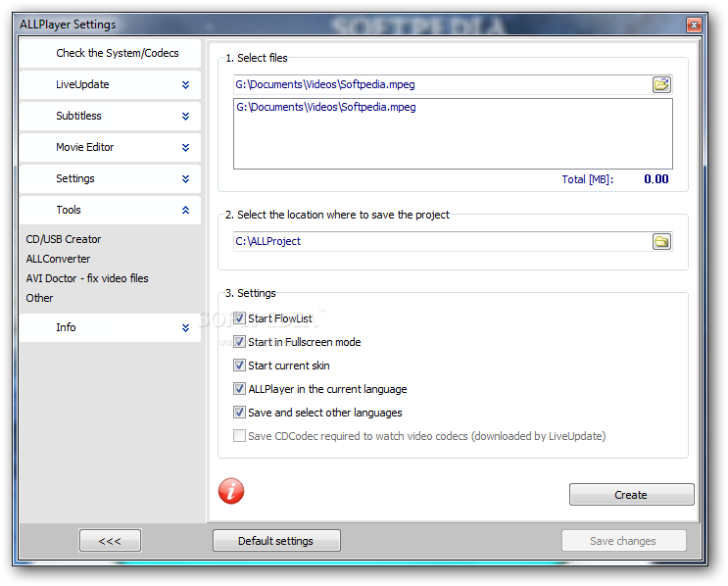Click the Save changes button
This screenshot has width=728, height=586.
[x=623, y=541]
